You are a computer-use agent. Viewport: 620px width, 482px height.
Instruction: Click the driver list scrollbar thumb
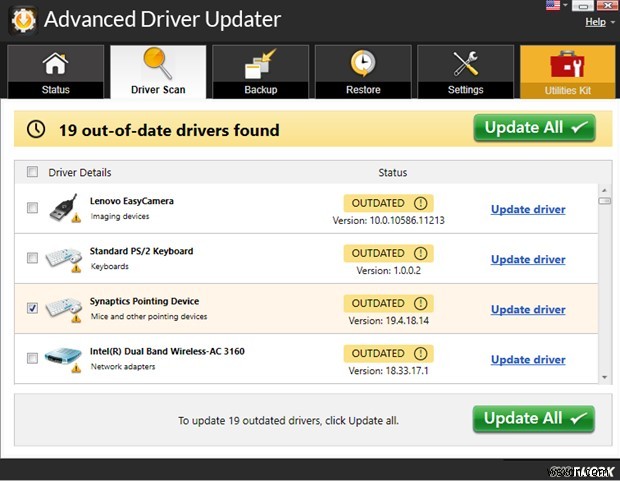pyautogui.click(x=604, y=201)
